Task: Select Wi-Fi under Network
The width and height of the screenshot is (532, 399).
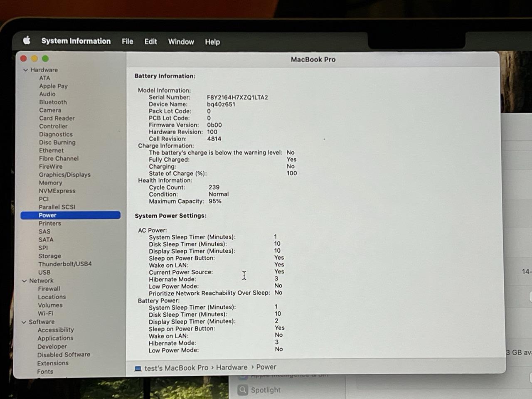Action: [45, 313]
